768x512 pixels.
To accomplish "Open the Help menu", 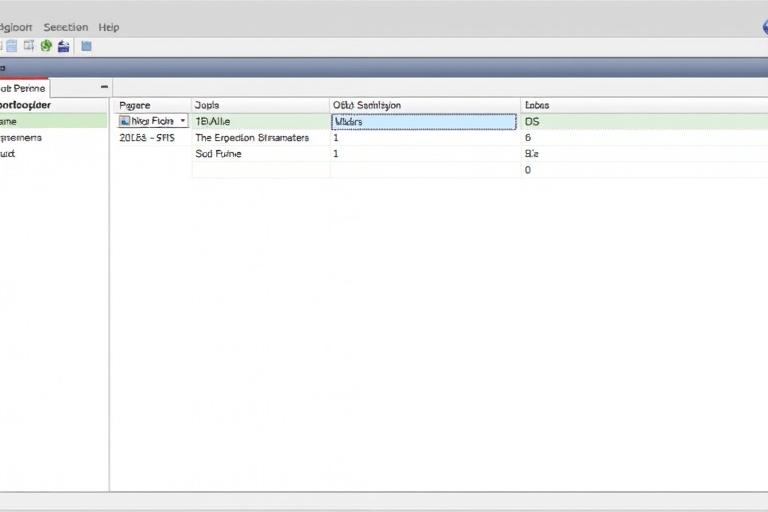I will [x=108, y=27].
